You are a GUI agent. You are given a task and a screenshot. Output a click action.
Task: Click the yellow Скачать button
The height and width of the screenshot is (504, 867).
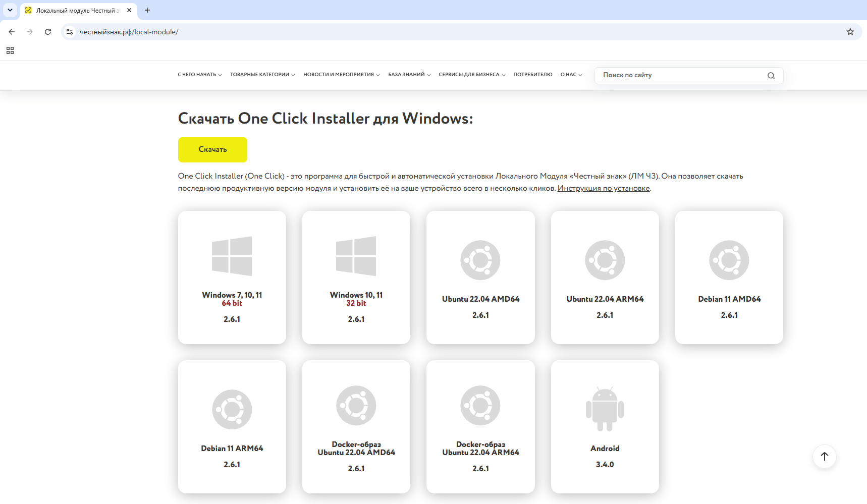(212, 150)
